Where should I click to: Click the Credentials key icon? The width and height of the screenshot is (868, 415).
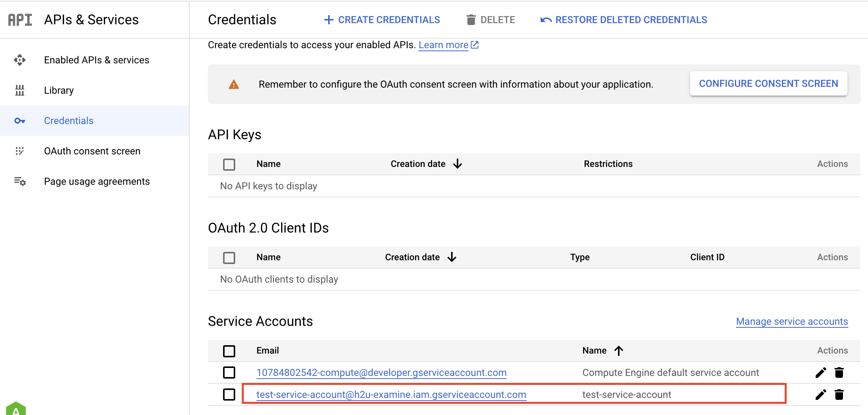[20, 121]
